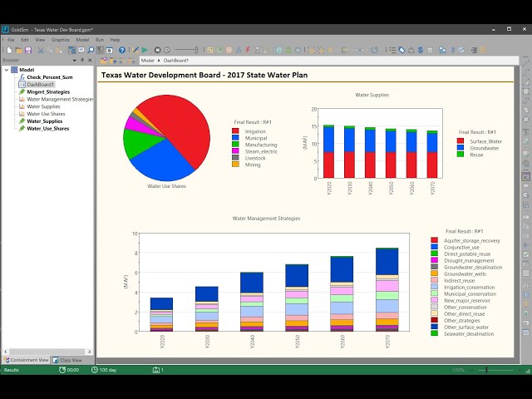This screenshot has width=532, height=399.
Task: Click the list lines icon in toolbar
Action: tap(392, 50)
